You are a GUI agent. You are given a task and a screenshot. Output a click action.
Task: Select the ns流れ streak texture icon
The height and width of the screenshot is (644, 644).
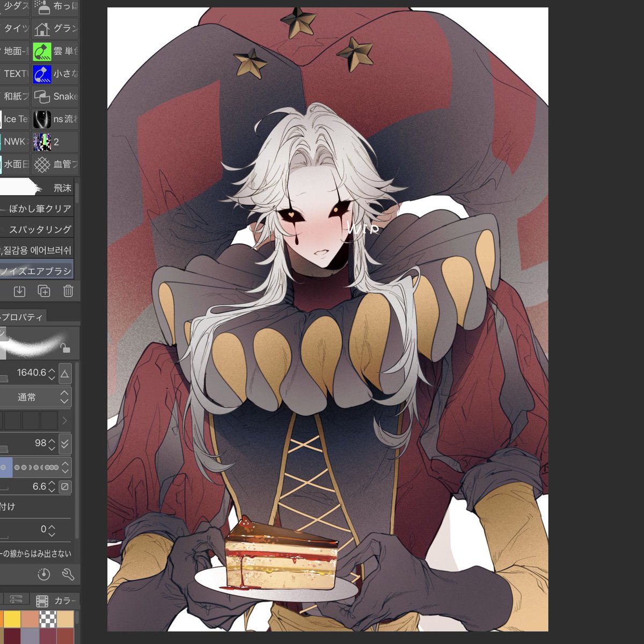coord(42,119)
